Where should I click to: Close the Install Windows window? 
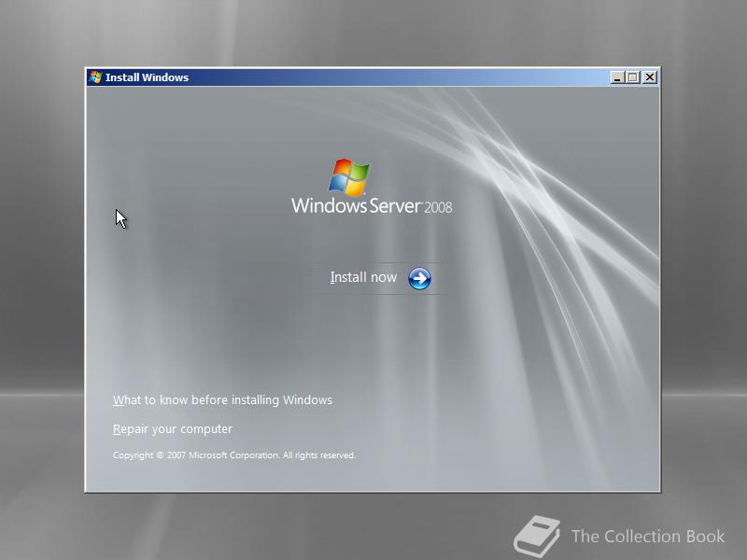[649, 77]
